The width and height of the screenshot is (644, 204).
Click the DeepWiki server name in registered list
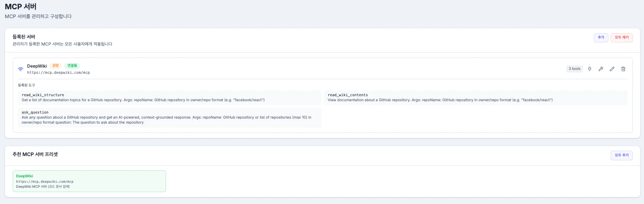click(37, 66)
